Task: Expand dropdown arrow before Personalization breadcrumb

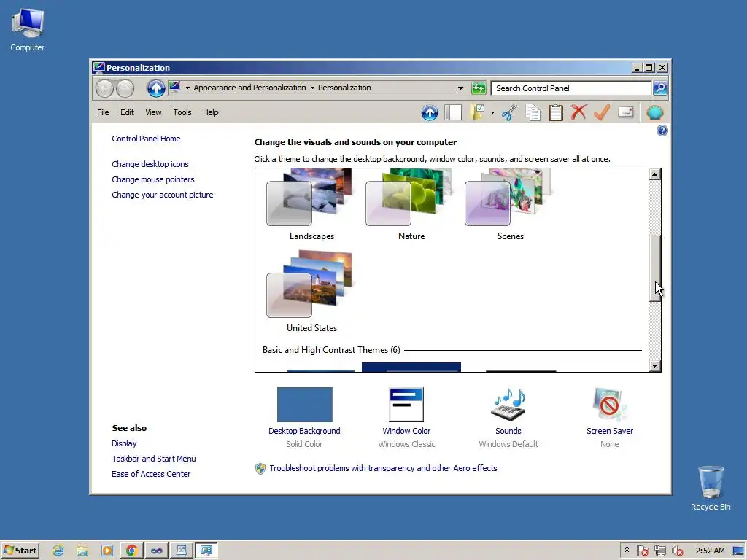Action: coord(312,87)
